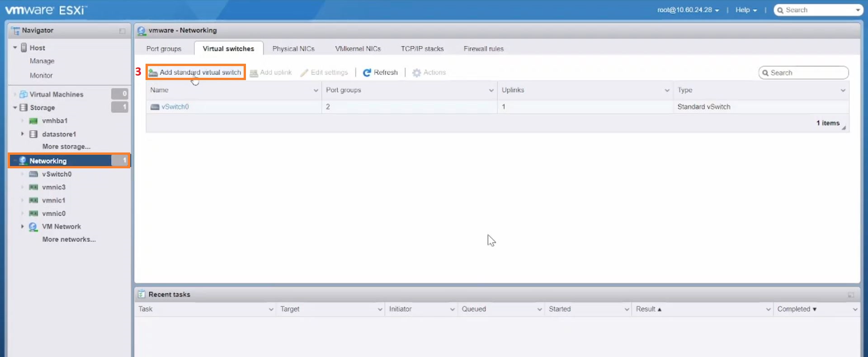Viewport: 868px width, 357px height.
Task: Select Host in the Navigator
Action: pos(37,48)
